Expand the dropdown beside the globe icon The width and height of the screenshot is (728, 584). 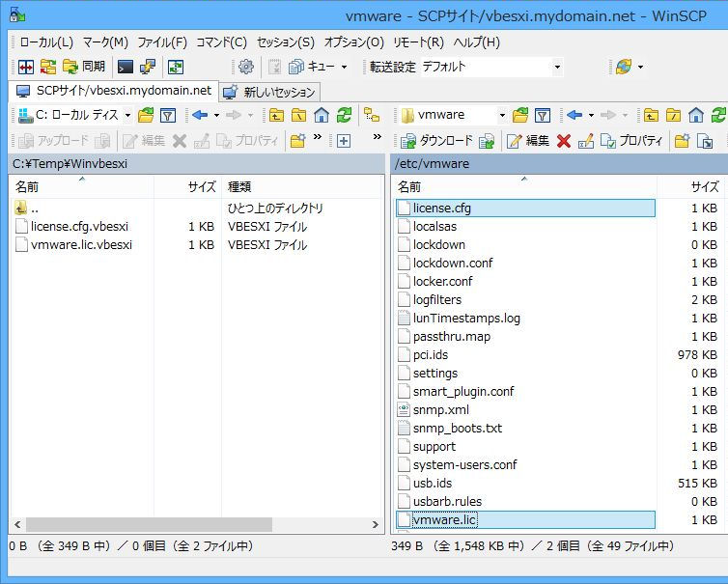pos(641,67)
